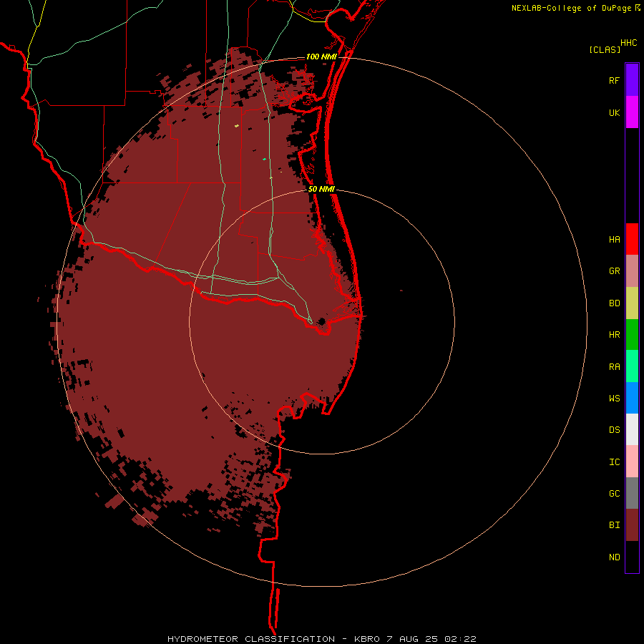
Task: Click the RA light-green legend swatch
Action: tap(632, 366)
